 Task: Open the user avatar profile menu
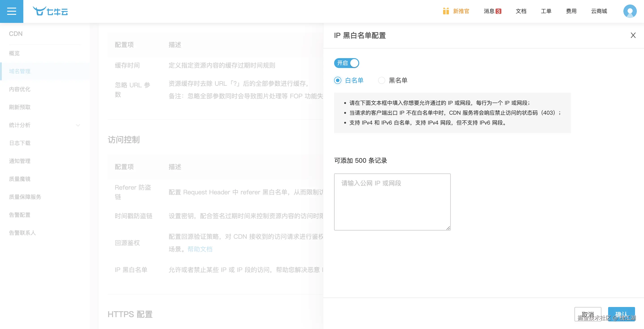630,11
